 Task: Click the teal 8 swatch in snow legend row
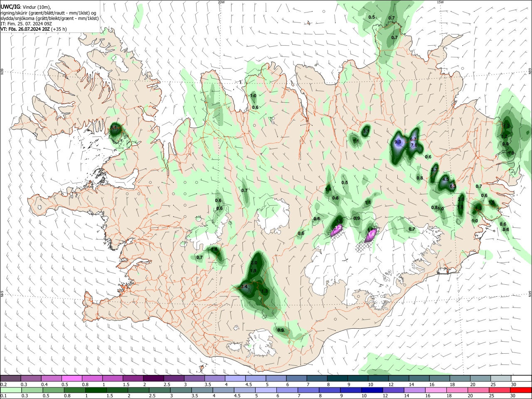click(x=337, y=378)
